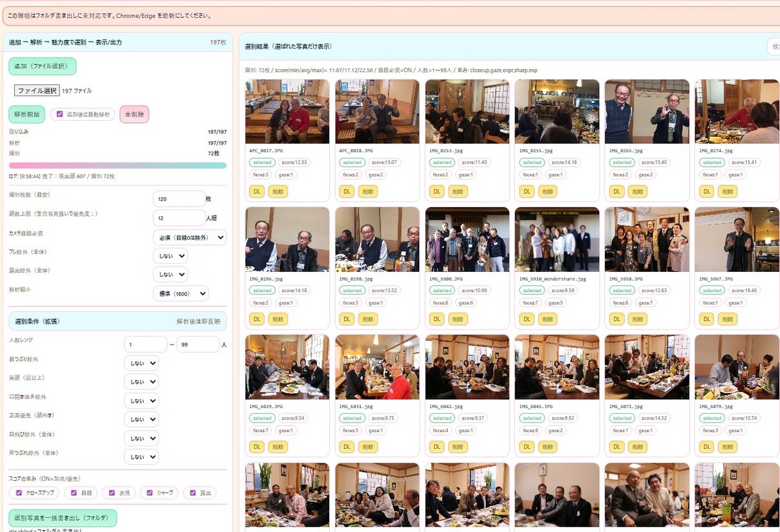The height and width of the screenshot is (532, 780).
Task: Click 削除 under IMG_5958.JPG
Action: [x=637, y=319]
